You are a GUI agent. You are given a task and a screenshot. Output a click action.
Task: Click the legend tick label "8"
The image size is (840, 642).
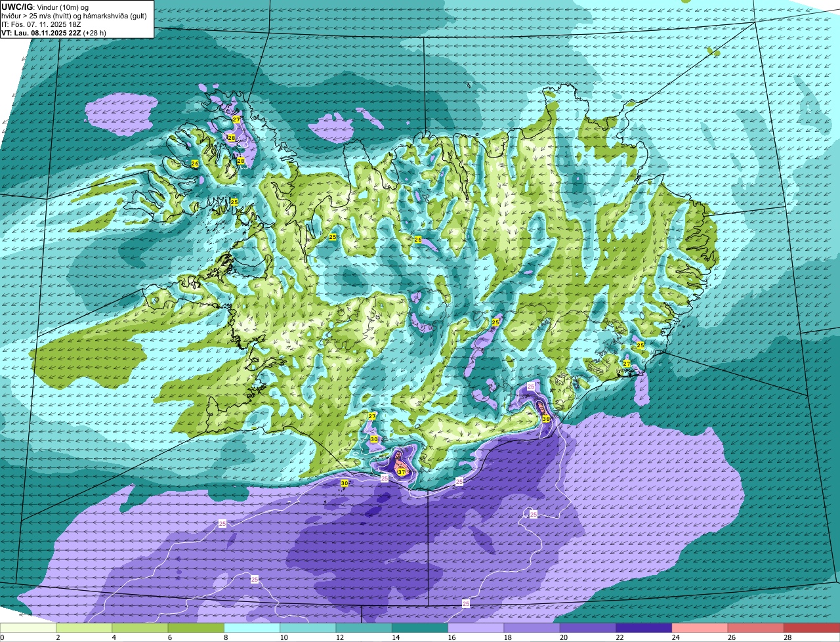tap(225, 637)
